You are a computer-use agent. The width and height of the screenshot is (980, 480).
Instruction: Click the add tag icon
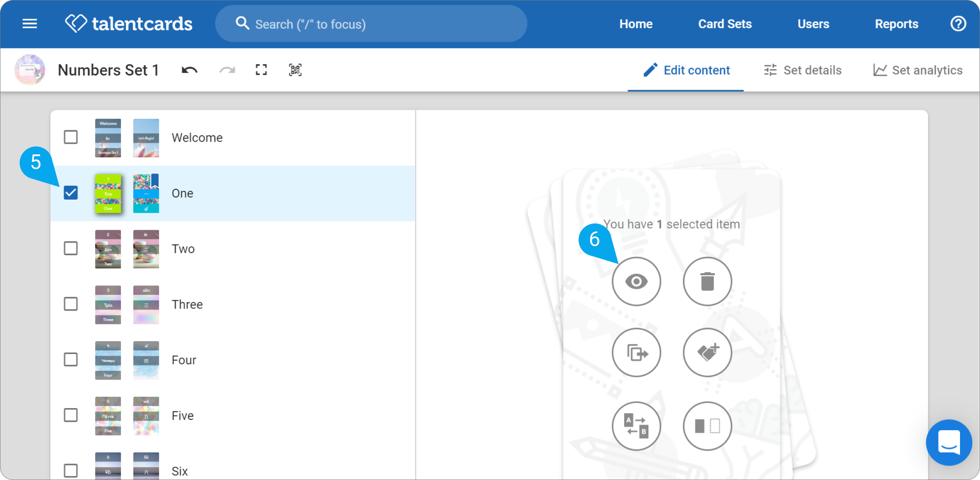(708, 352)
